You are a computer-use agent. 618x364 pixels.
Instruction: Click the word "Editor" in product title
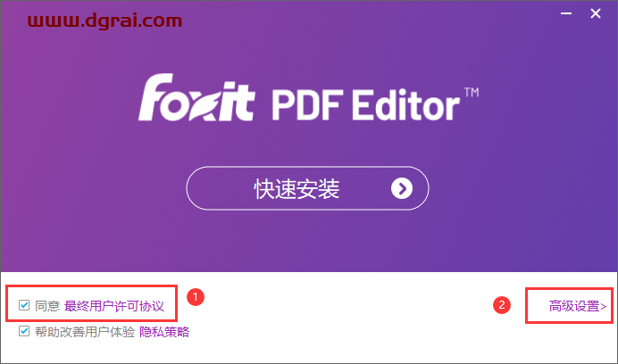pyautogui.click(x=406, y=104)
